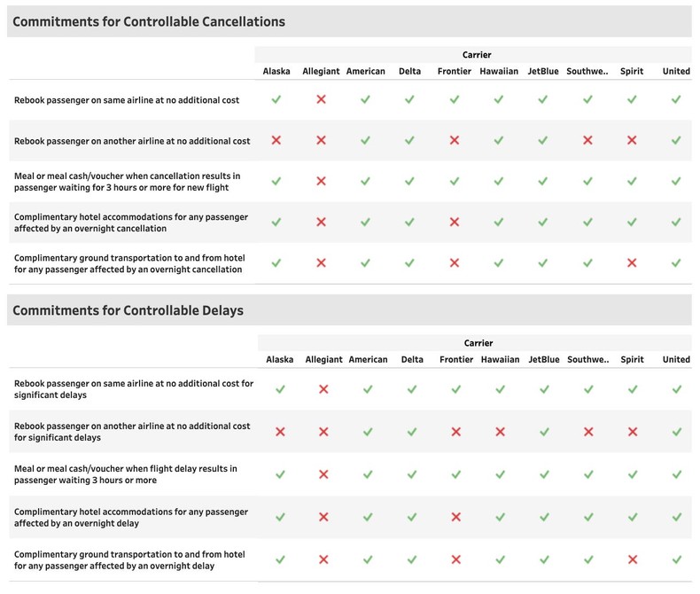Click Delta's green check for overnight delay hotel
The image size is (700, 594).
pos(411,517)
